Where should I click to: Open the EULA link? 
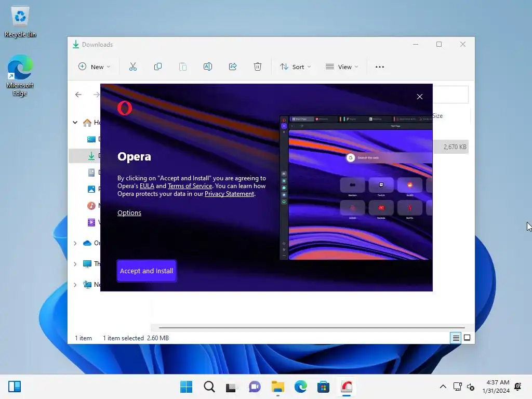click(x=147, y=186)
